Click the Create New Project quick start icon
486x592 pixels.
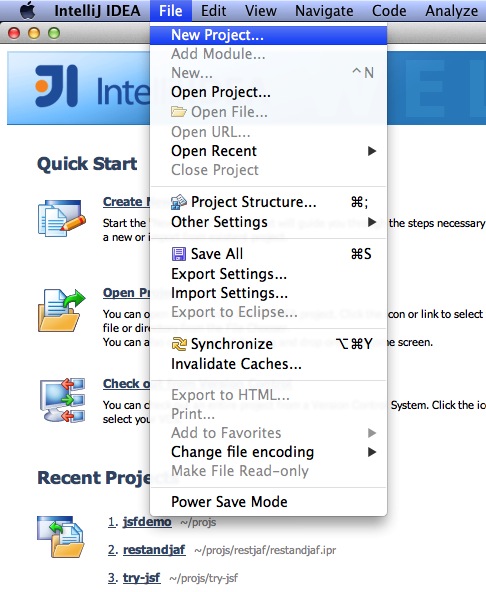(x=62, y=218)
